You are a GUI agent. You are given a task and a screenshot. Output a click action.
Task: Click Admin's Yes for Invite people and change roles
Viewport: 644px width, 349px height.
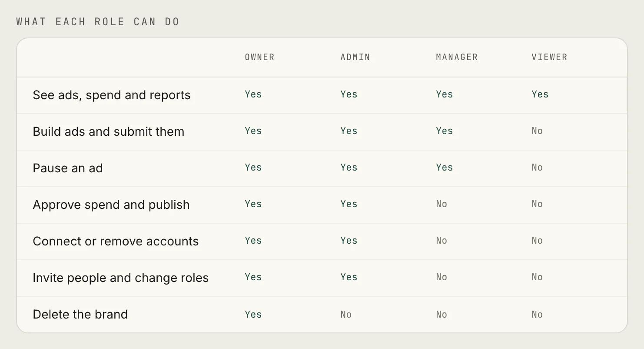pyautogui.click(x=349, y=277)
